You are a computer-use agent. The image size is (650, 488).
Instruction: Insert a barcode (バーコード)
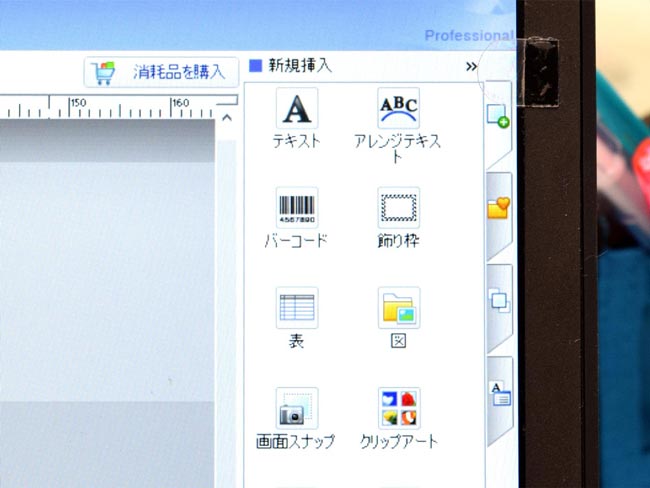point(297,208)
